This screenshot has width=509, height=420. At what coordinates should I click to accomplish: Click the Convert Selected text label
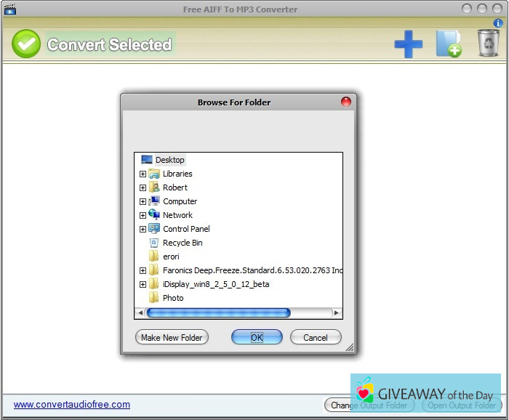(109, 44)
